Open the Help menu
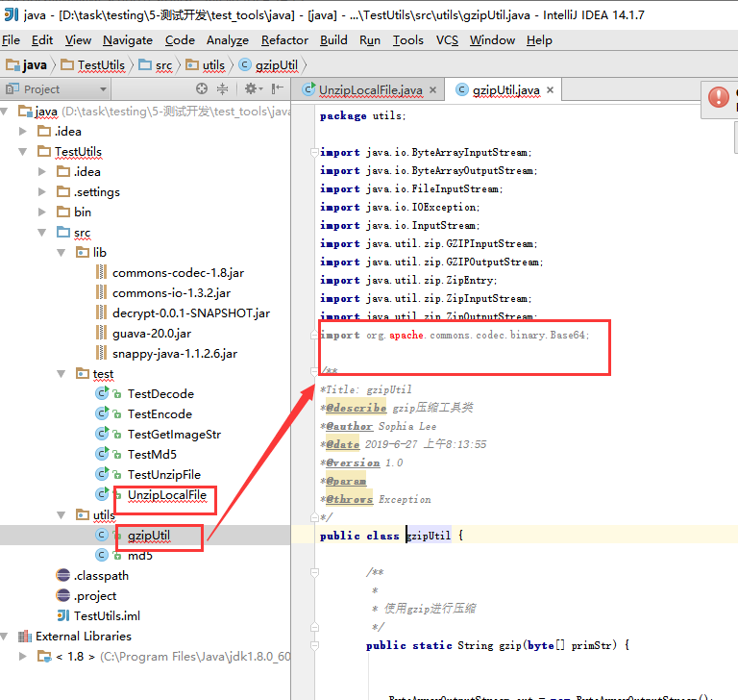Image resolution: width=738 pixels, height=700 pixels. (539, 40)
